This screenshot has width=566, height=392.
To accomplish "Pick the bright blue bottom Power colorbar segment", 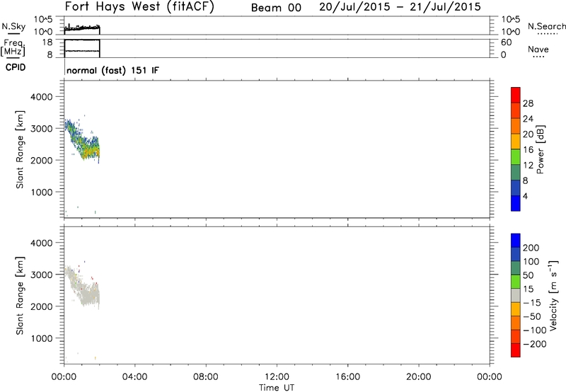I will [x=516, y=203].
